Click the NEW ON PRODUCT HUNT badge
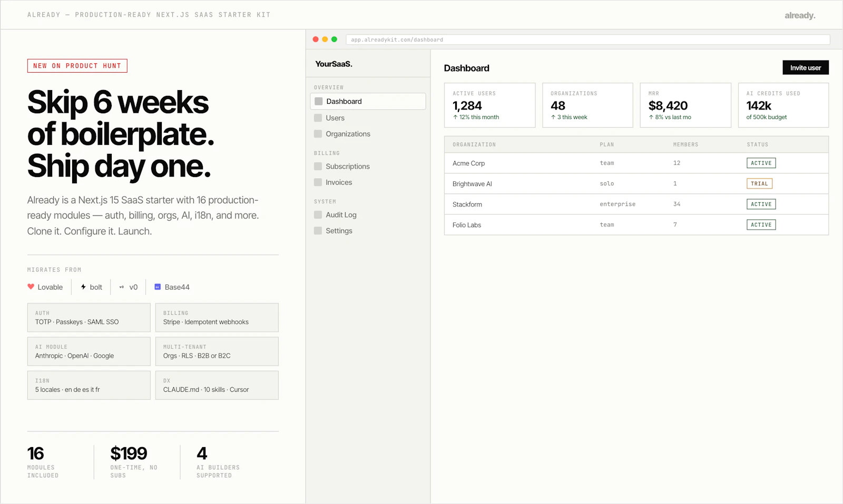This screenshot has height=504, width=843. (x=77, y=66)
